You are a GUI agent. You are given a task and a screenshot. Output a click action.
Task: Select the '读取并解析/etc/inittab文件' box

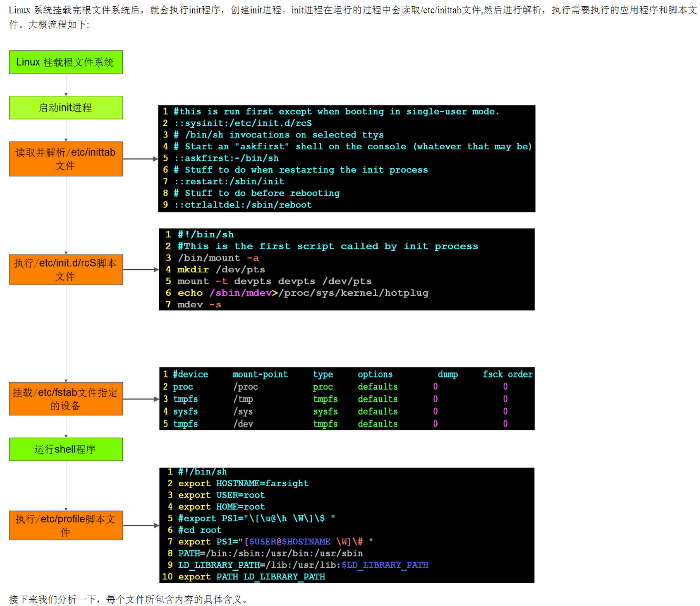[x=66, y=159]
